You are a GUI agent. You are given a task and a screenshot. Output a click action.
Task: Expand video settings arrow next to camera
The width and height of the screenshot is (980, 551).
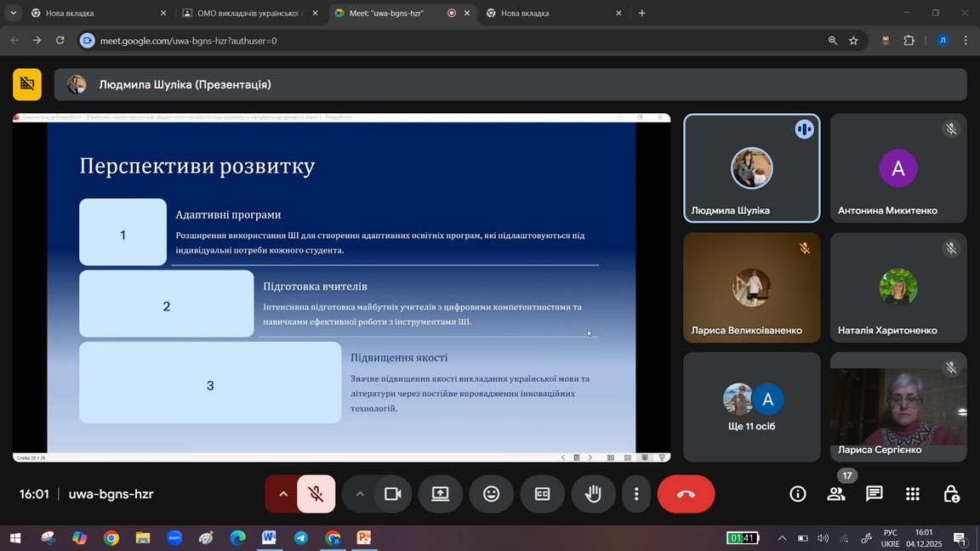360,494
